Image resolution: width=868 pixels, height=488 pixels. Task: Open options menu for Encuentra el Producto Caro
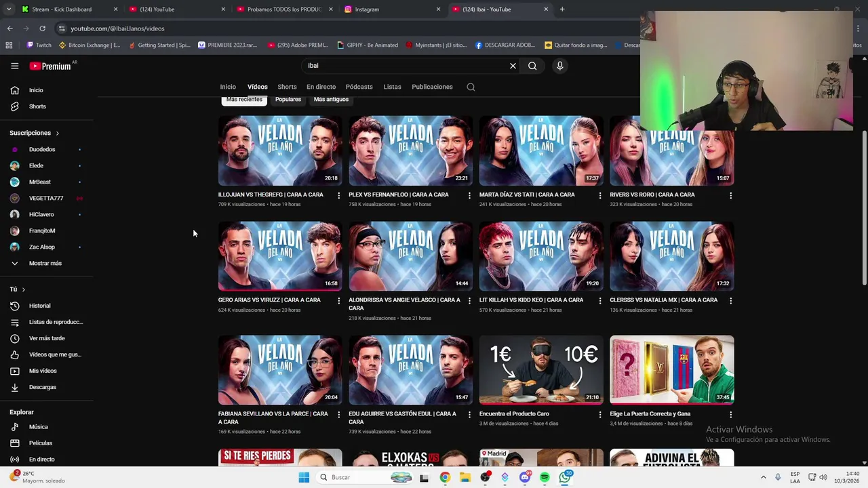pyautogui.click(x=599, y=414)
